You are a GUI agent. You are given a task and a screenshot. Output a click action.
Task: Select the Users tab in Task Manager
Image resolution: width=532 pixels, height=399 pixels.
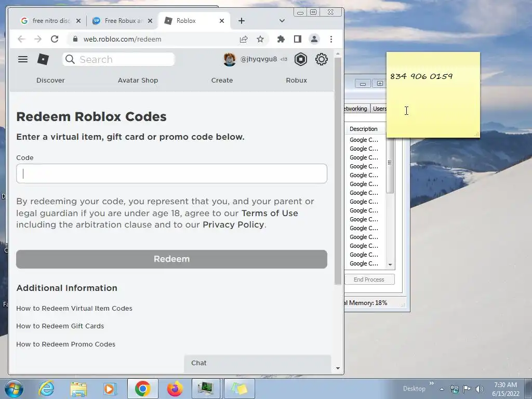click(x=379, y=109)
